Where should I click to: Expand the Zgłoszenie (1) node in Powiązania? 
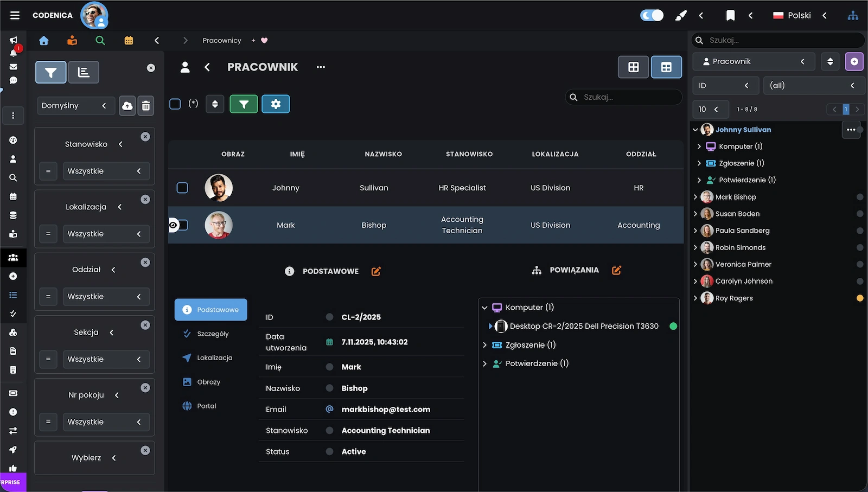pyautogui.click(x=484, y=345)
